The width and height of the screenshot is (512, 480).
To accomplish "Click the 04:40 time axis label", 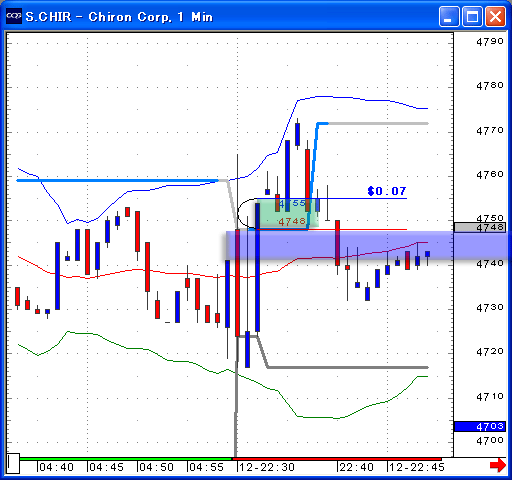I will [56, 467].
